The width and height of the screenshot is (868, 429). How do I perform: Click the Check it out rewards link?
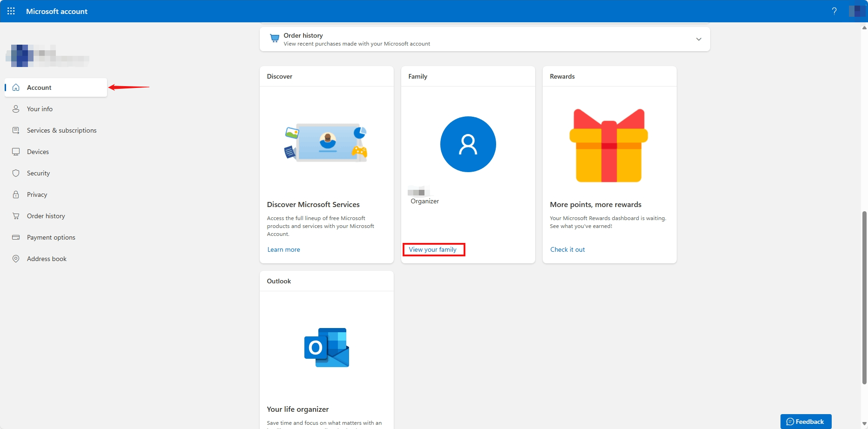[x=567, y=249]
